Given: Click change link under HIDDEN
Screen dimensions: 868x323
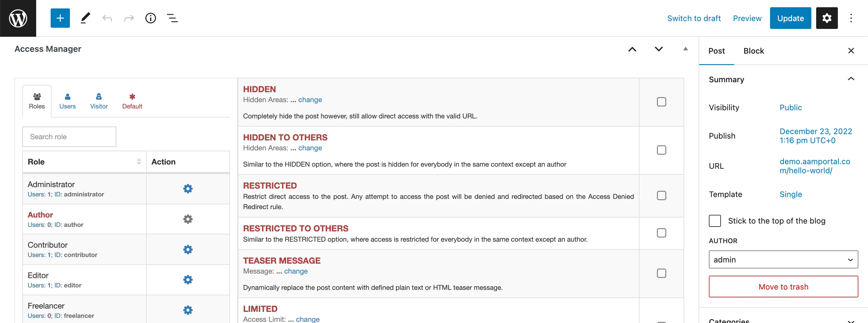Looking at the screenshot, I should pyautogui.click(x=310, y=100).
